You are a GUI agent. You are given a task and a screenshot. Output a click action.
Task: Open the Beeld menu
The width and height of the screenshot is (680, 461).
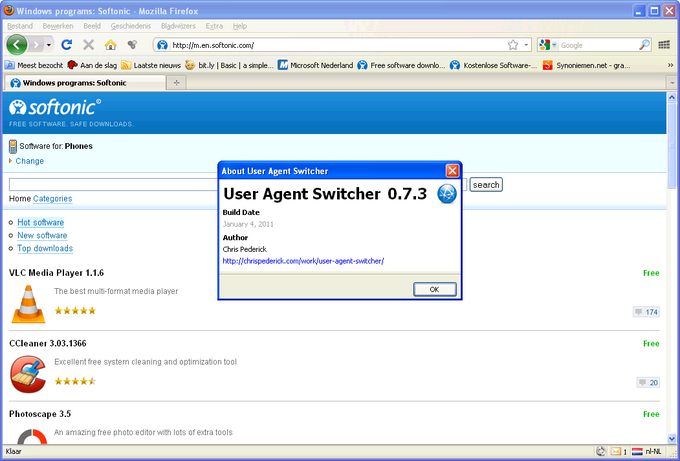point(92,26)
